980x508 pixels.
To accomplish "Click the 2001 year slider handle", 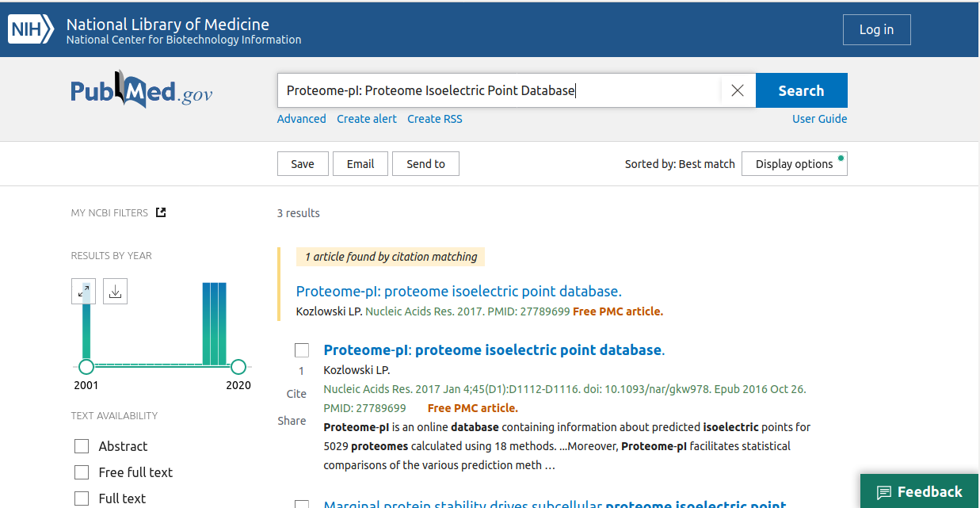I will (x=86, y=367).
